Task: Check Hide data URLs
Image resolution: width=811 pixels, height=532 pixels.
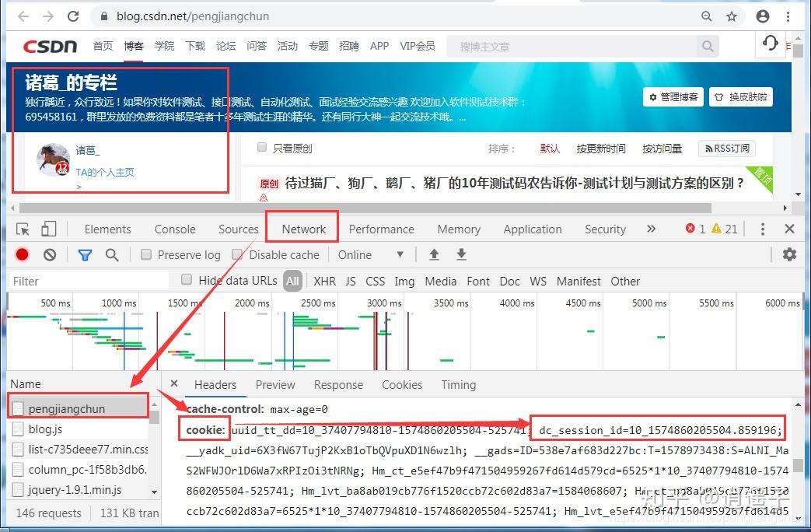Action: click(x=187, y=280)
